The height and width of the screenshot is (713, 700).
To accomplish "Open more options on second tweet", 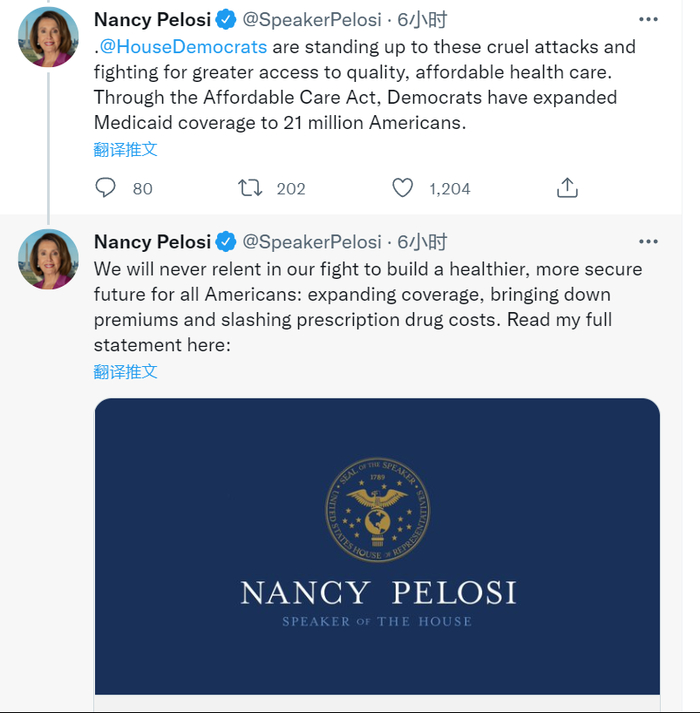I will (648, 242).
